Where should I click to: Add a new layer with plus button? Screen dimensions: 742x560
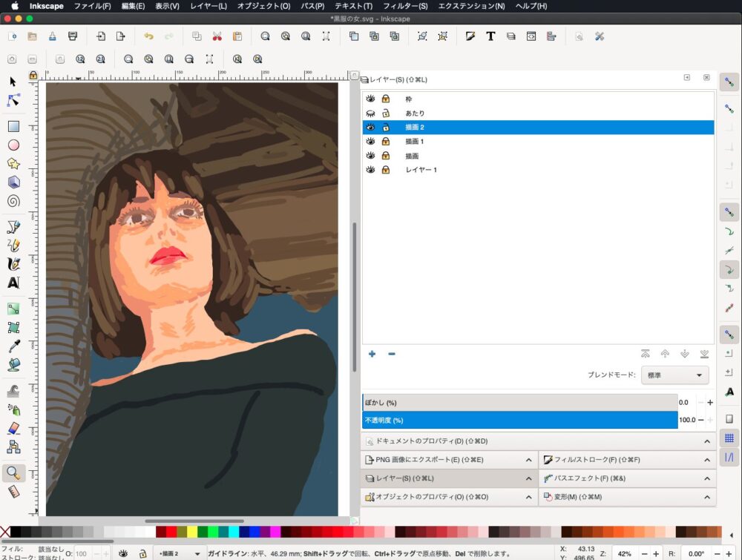[372, 354]
